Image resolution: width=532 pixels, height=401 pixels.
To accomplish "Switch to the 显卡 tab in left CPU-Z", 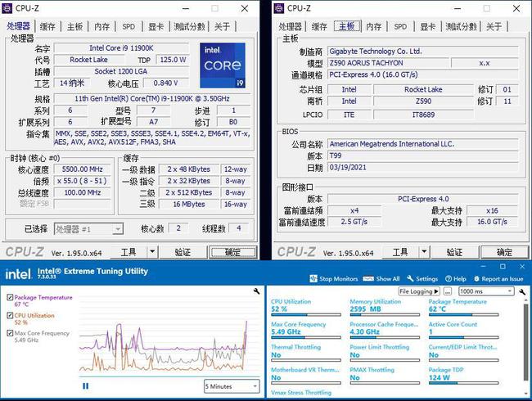I will (156, 26).
